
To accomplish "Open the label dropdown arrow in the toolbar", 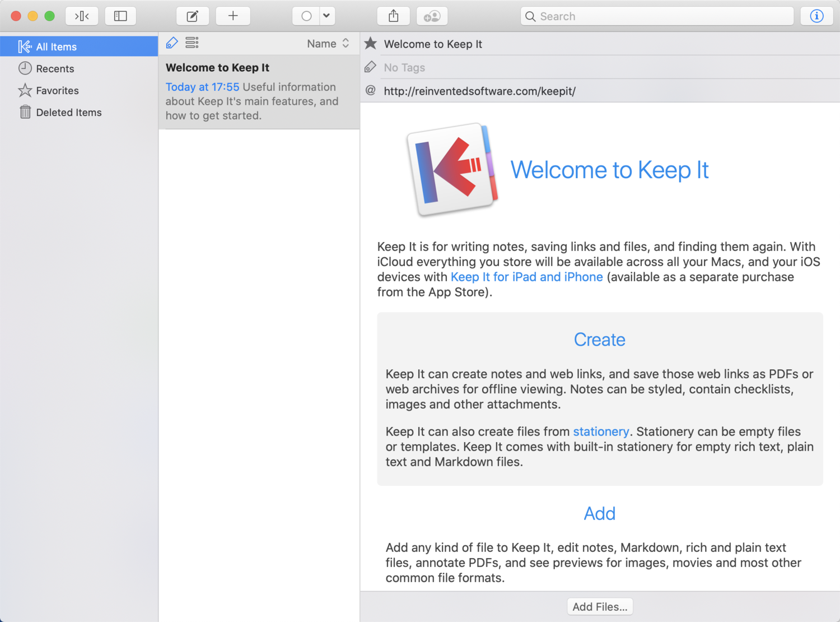I will click(x=327, y=16).
